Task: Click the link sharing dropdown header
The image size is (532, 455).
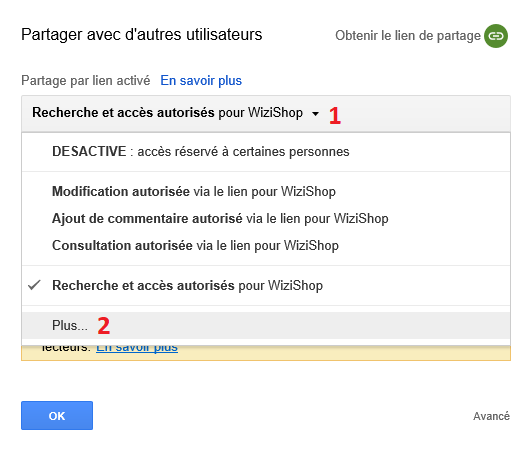Action: (x=266, y=113)
